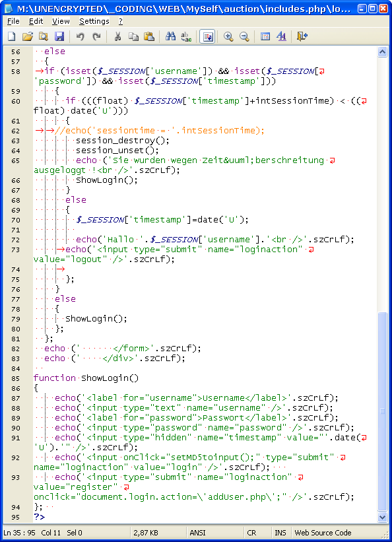Undo the last edit
The width and height of the screenshot is (392, 542).
(x=81, y=36)
